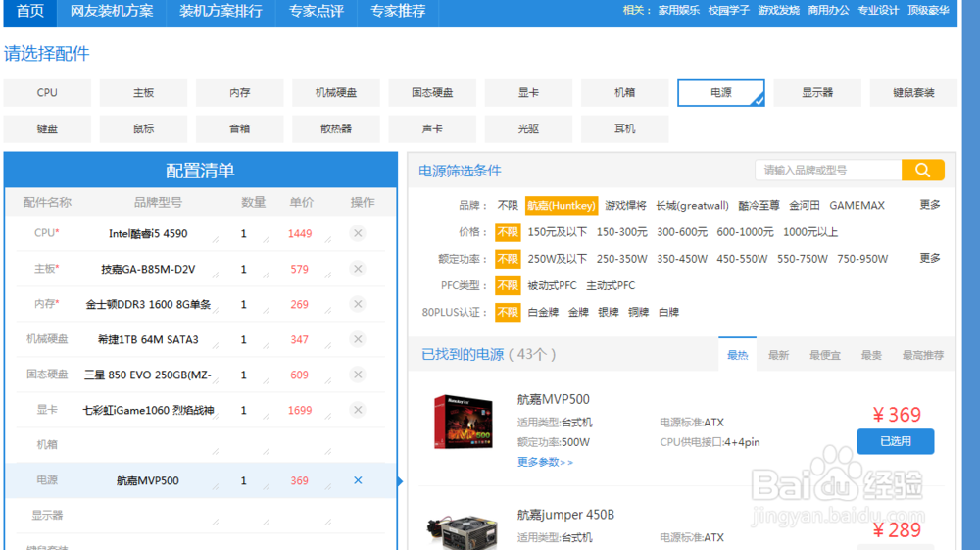Viewport: 980px width, 550px height.
Task: Sort results by 最高推荐 tab
Action: tap(922, 355)
